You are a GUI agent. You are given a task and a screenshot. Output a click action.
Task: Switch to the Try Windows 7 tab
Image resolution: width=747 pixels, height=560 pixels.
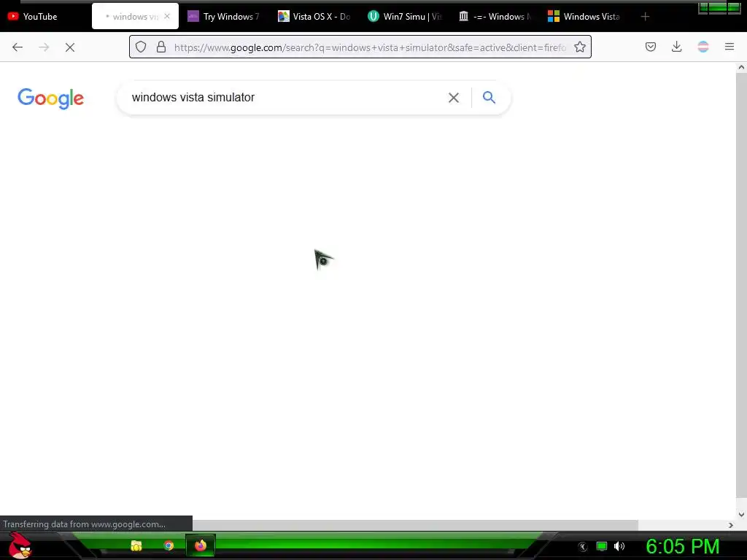pos(224,16)
